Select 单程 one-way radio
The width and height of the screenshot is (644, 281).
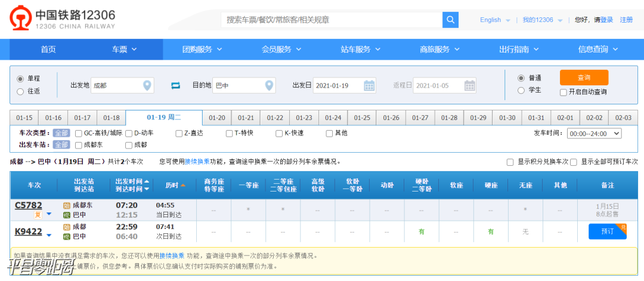click(x=20, y=79)
